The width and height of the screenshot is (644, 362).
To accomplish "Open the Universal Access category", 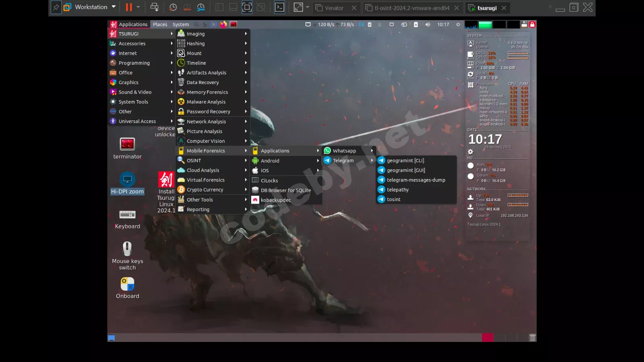I will pyautogui.click(x=141, y=121).
